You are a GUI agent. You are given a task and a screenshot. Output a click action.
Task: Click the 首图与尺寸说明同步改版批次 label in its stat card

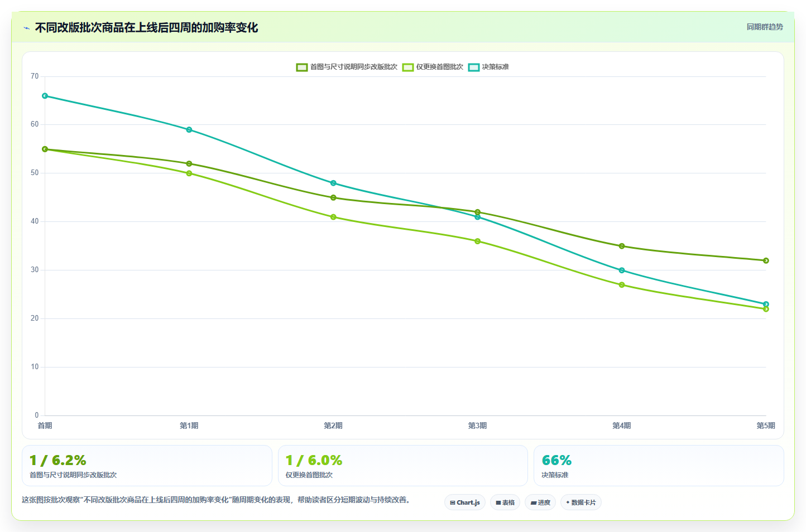(73, 475)
